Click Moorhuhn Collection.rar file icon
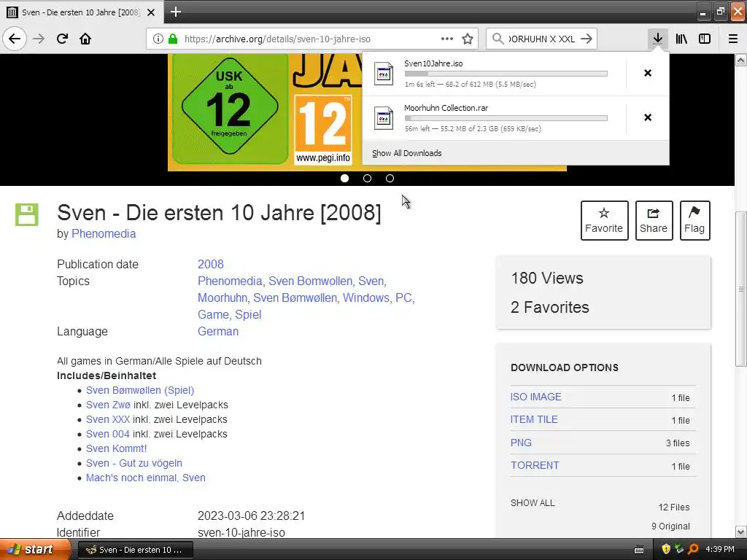747x560 pixels. tap(384, 118)
